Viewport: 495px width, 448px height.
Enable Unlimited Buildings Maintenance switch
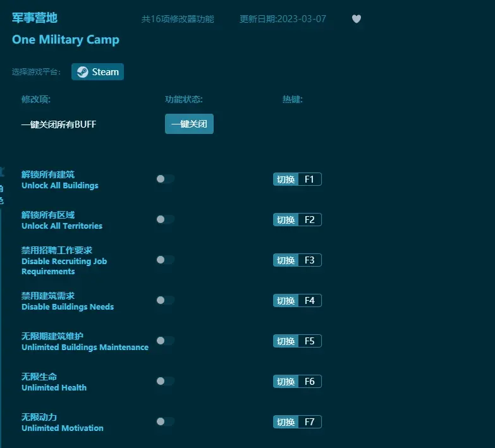coord(166,341)
